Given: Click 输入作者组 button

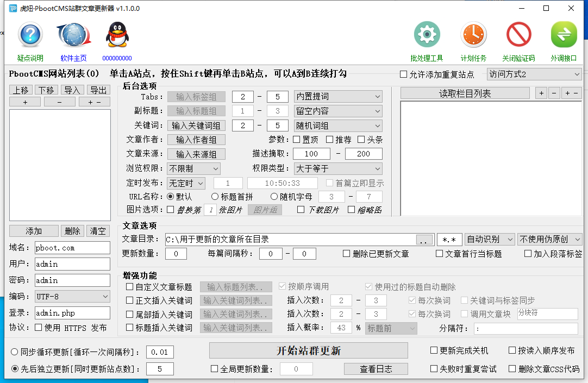Looking at the screenshot, I should pos(196,140).
